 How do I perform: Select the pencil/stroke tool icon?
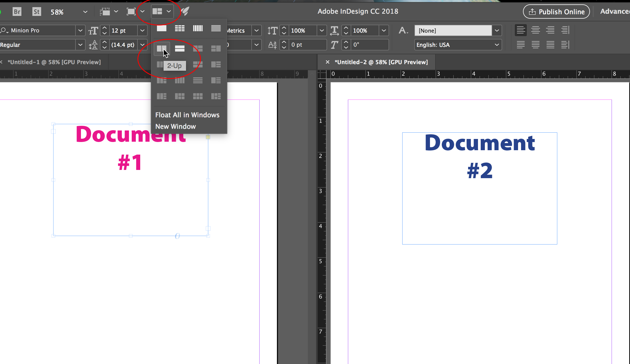pyautogui.click(x=185, y=11)
